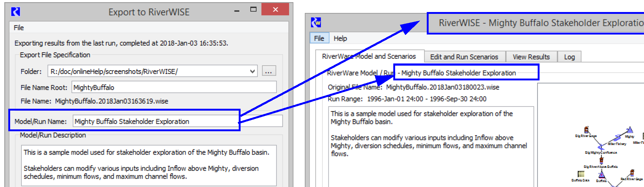Open the Buffalo Data table icon
Viewport: 644px width, 187px height.
pos(580,174)
